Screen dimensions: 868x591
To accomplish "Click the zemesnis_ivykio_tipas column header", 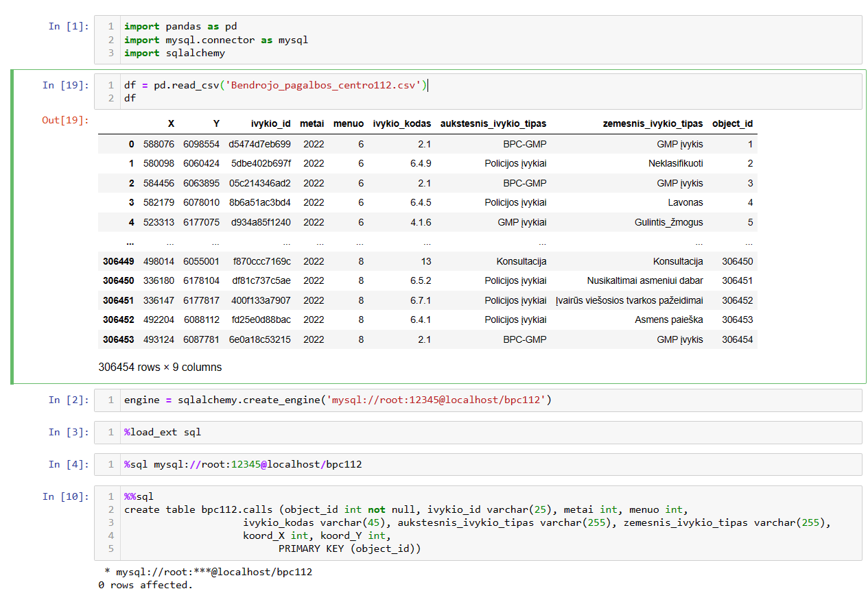I will tap(653, 124).
